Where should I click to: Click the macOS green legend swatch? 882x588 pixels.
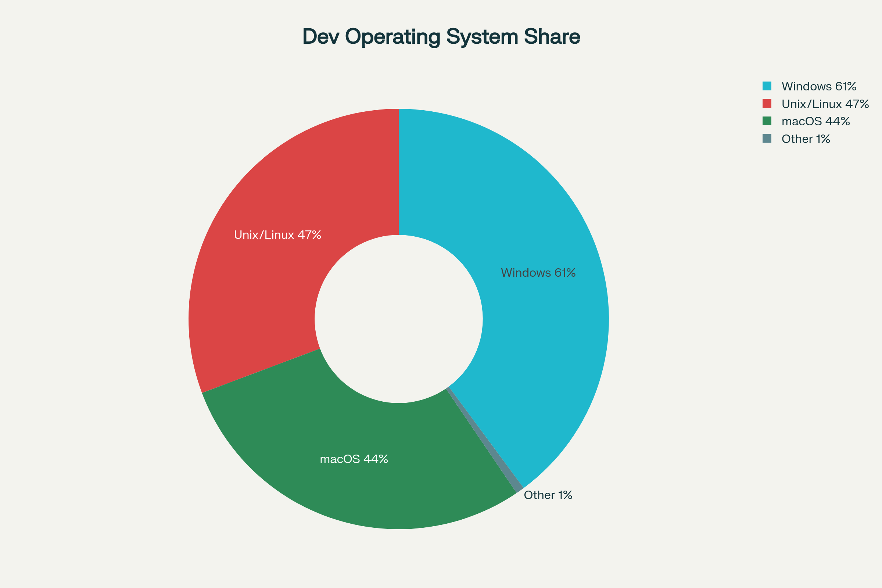pos(767,121)
